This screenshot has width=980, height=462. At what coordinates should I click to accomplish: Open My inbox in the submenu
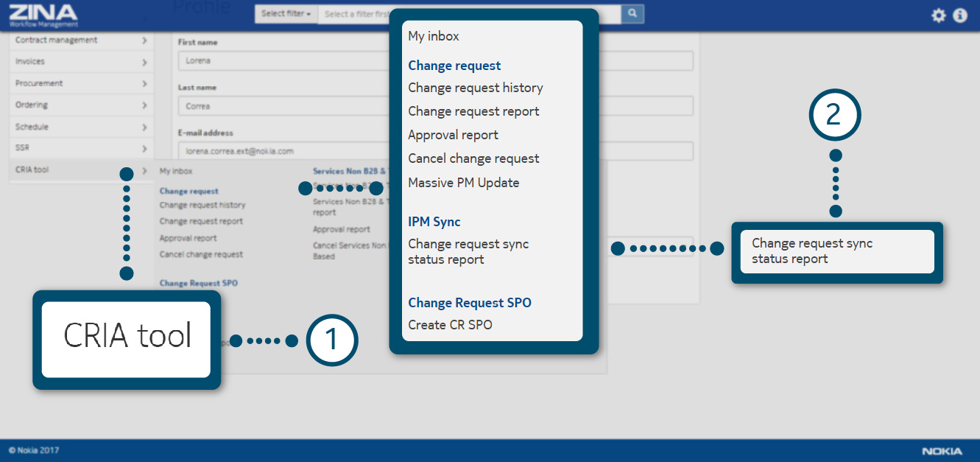[176, 171]
